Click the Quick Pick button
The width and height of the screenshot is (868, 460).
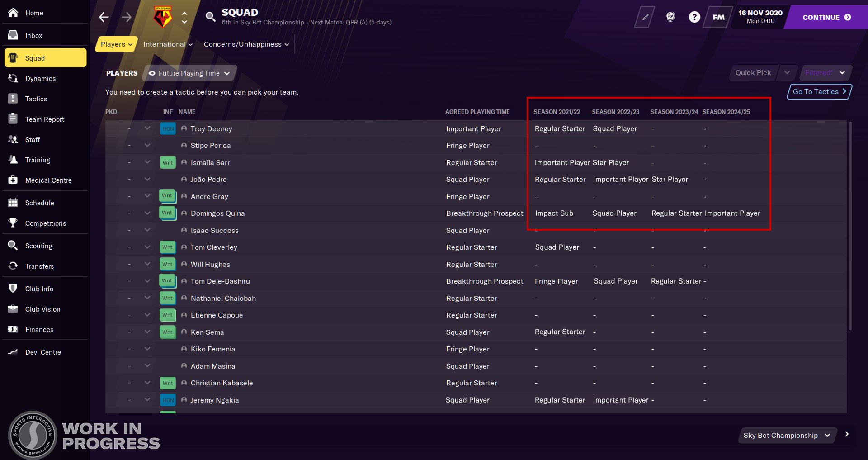pyautogui.click(x=753, y=72)
